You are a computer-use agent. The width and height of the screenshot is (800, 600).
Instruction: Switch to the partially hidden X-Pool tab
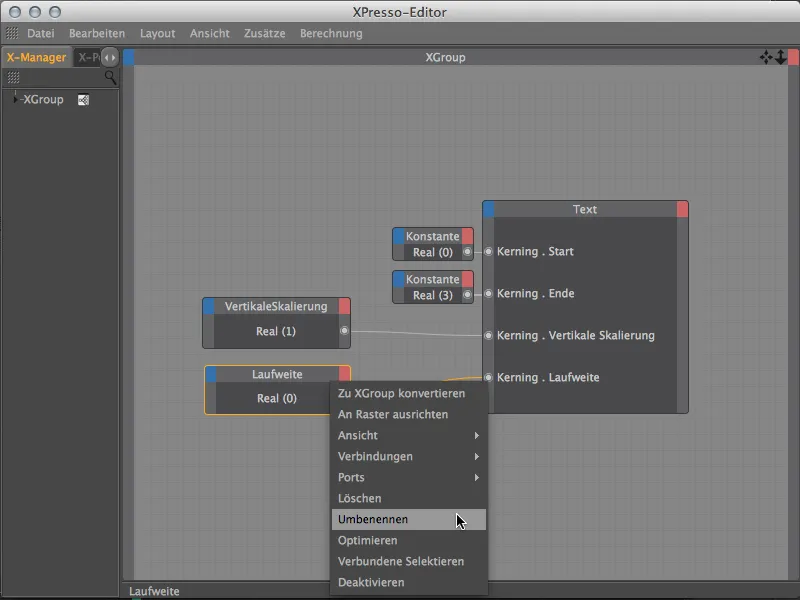[x=88, y=57]
